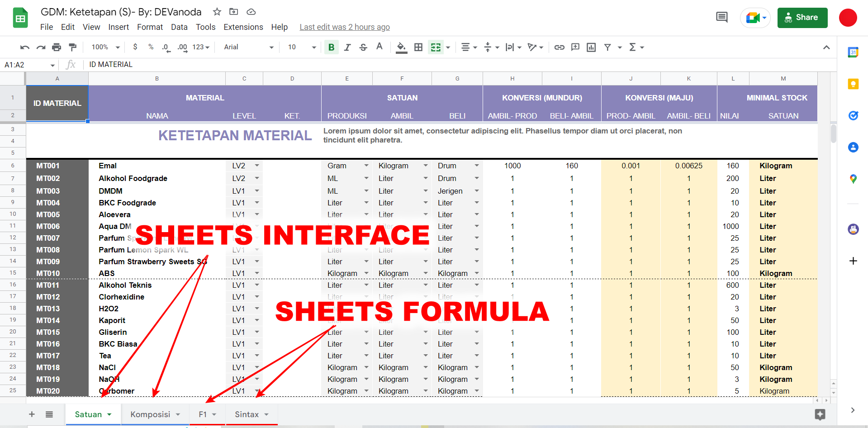Open the borders tool

(418, 47)
